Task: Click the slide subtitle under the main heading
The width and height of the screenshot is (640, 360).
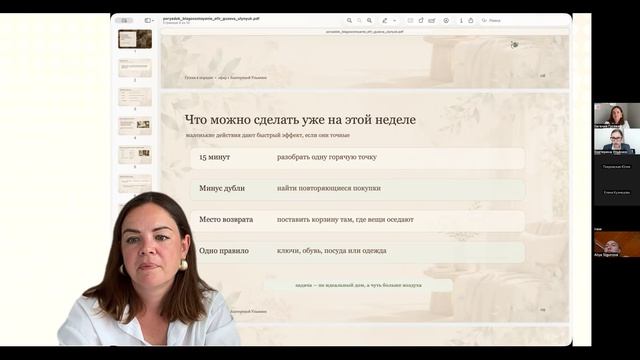Action: point(267,135)
